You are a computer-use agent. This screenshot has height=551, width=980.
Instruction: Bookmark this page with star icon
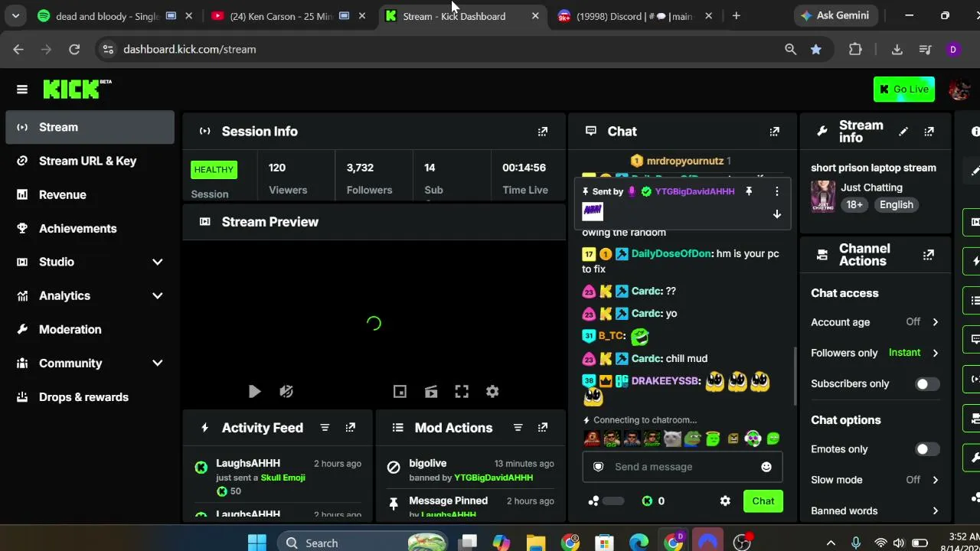pyautogui.click(x=816, y=49)
